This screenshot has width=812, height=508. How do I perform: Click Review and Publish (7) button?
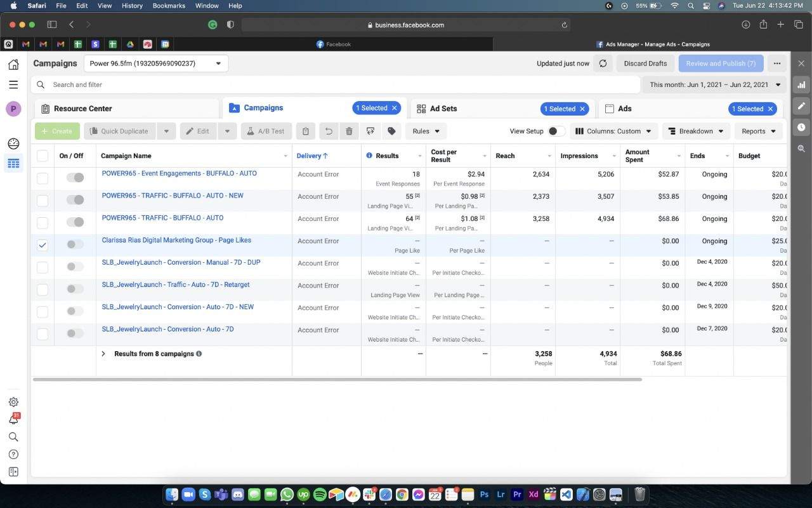point(721,63)
